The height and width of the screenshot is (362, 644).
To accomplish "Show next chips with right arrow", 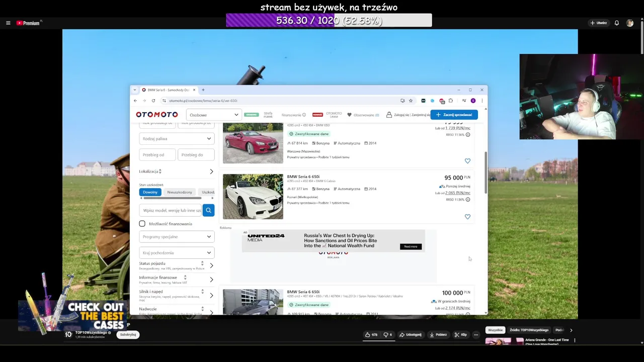I will coord(571,330).
